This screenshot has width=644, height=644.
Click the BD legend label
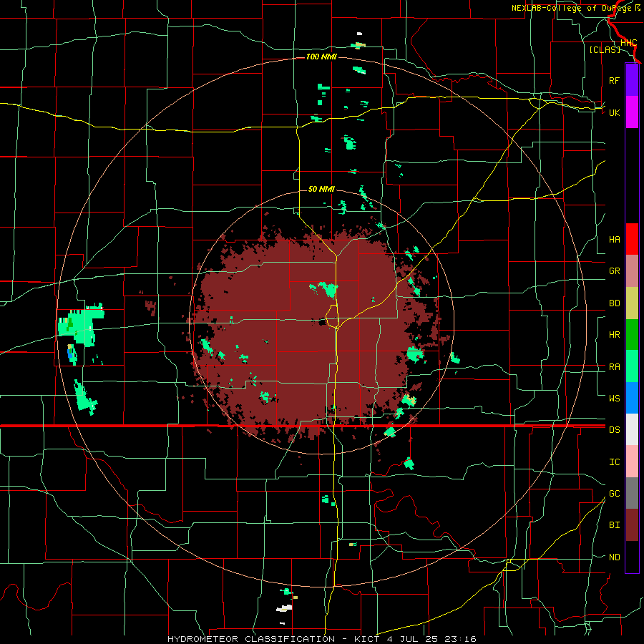[614, 303]
